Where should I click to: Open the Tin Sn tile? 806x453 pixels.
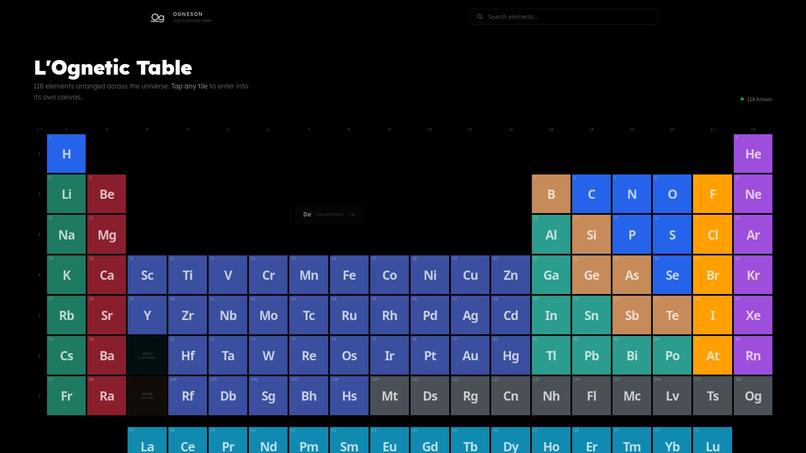click(591, 315)
